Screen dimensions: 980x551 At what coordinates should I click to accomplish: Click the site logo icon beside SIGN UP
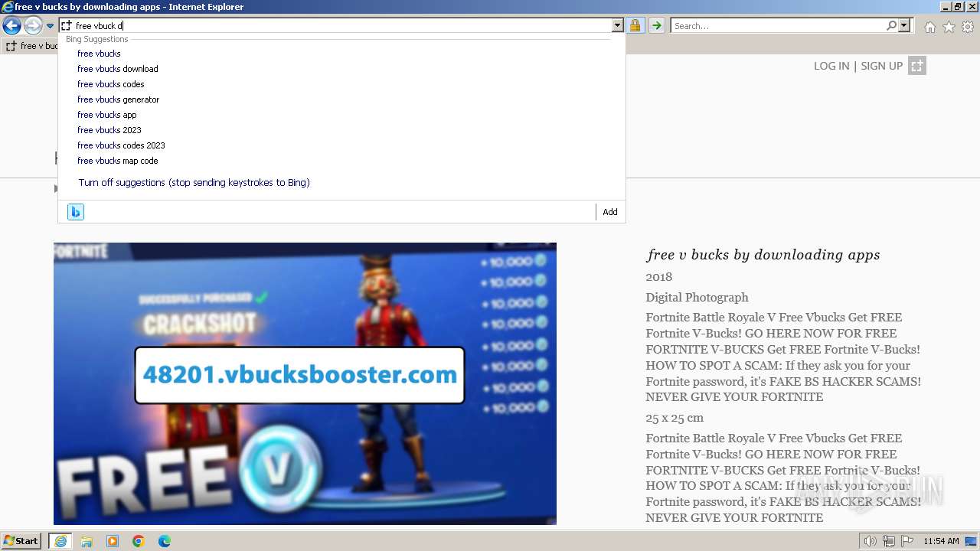click(x=917, y=66)
